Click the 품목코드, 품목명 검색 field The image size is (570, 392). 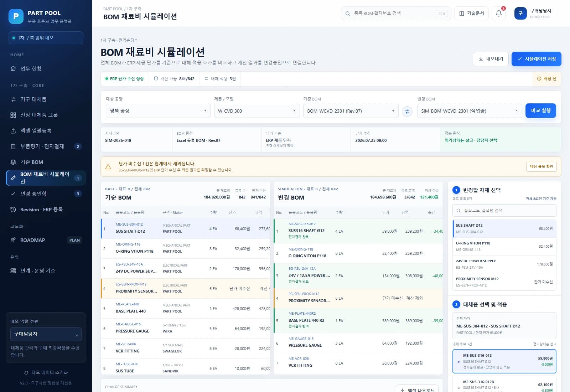(504, 210)
